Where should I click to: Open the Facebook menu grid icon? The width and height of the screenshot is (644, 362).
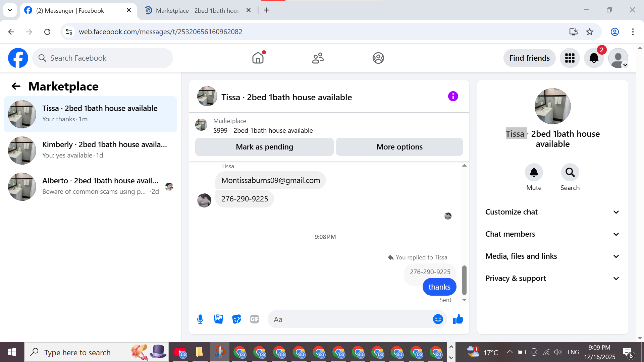click(x=570, y=58)
